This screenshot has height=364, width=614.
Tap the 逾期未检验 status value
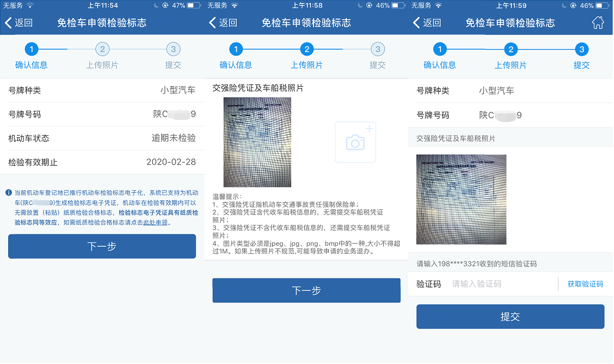click(x=173, y=138)
